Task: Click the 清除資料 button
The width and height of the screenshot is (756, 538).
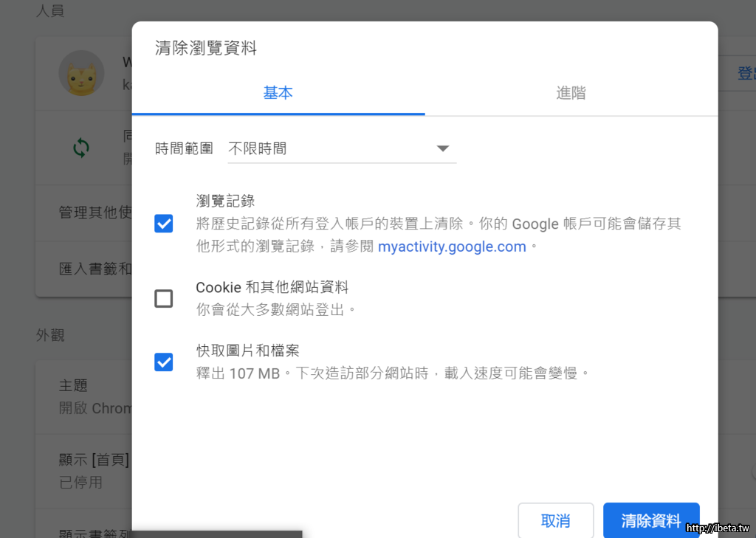Action: coord(650,520)
